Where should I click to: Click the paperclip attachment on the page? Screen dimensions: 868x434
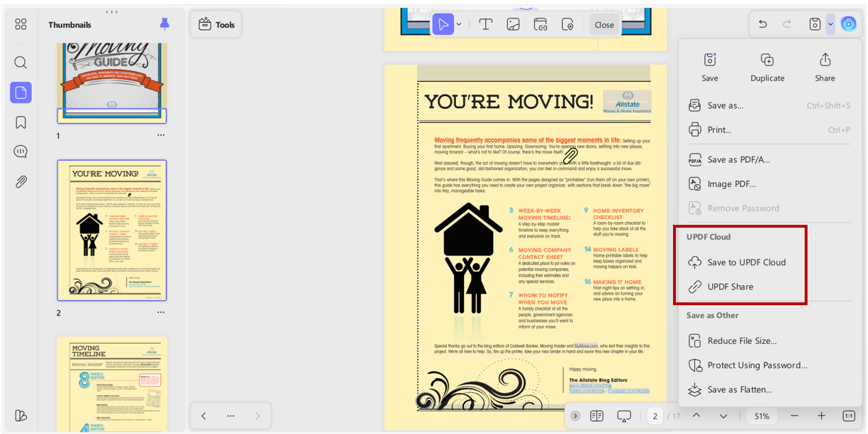point(570,155)
